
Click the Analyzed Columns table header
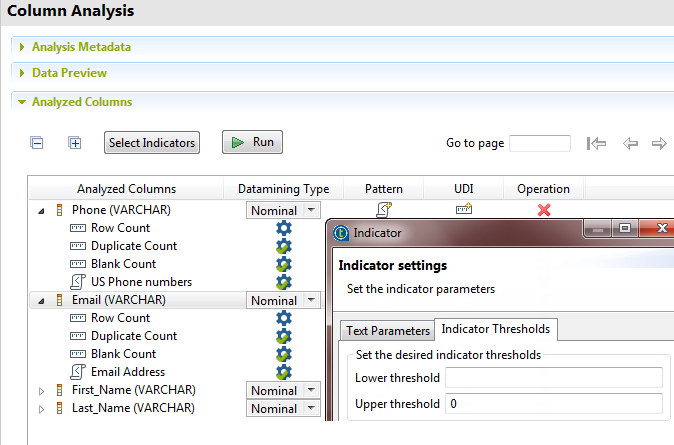[x=126, y=189]
